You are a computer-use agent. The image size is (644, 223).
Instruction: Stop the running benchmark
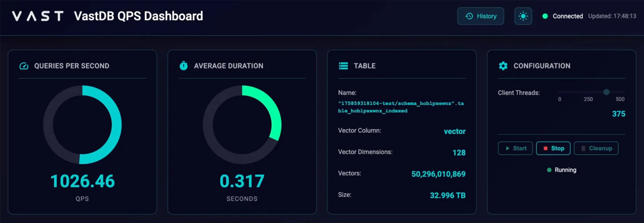pos(553,148)
